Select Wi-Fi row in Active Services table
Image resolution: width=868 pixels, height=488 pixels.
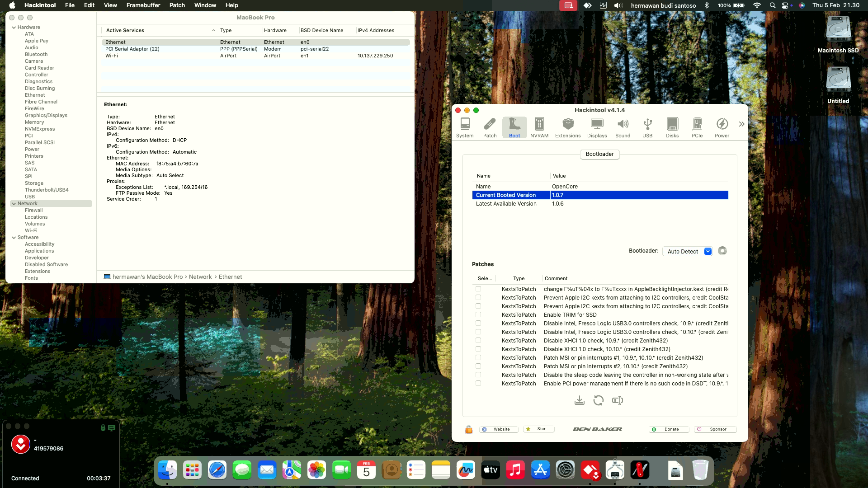256,56
